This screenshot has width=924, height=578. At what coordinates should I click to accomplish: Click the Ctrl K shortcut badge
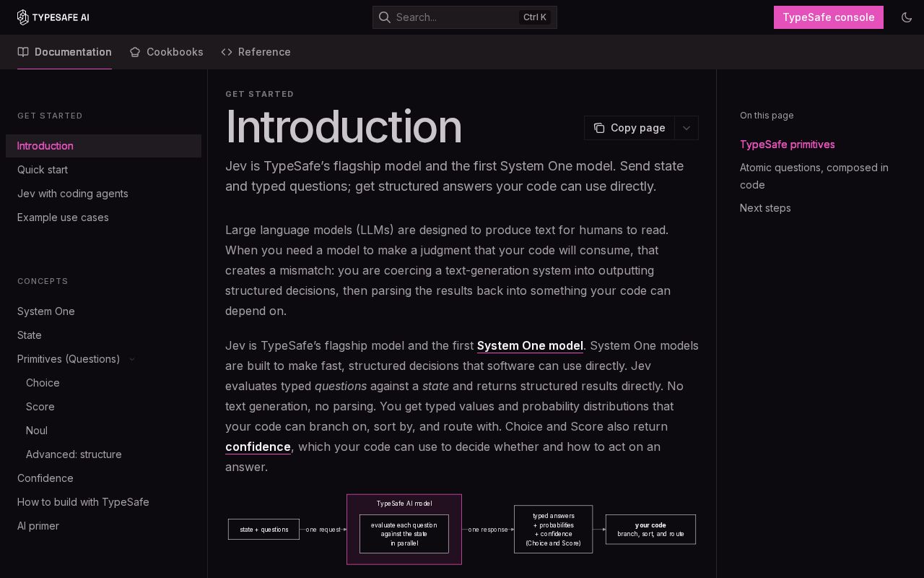pyautogui.click(x=535, y=17)
